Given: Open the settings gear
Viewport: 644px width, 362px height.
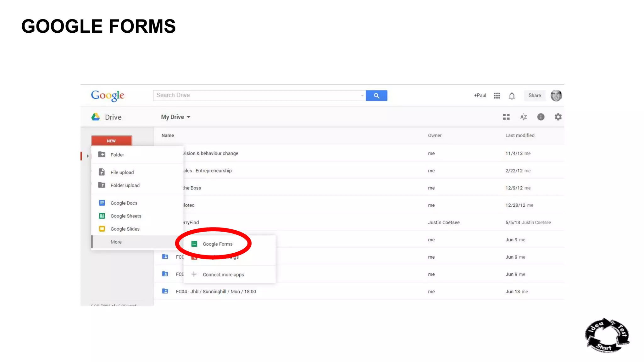Looking at the screenshot, I should pos(558,117).
